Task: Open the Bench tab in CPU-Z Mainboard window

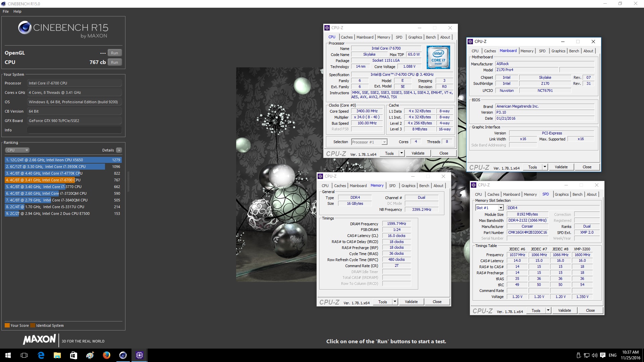Action: point(574,51)
